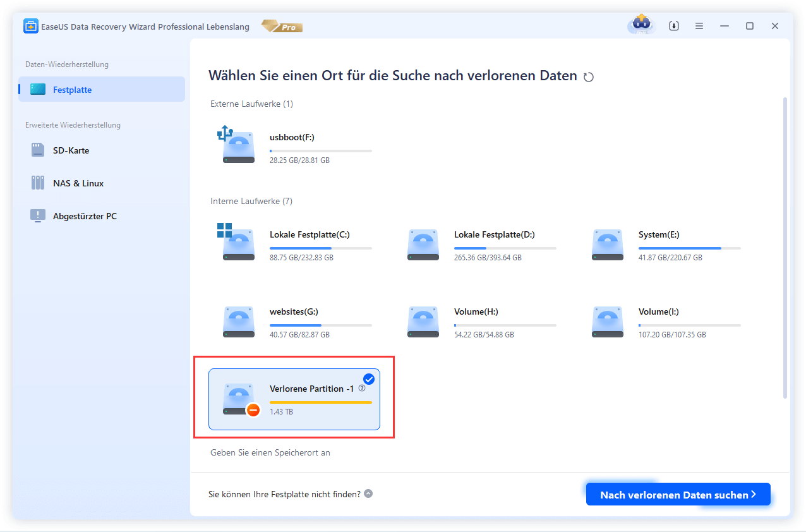Click the '1.43 TB' size text
806x532 pixels.
tap(281, 412)
